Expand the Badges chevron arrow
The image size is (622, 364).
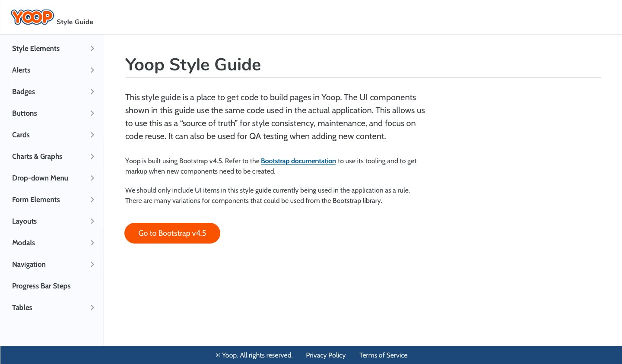(92, 92)
